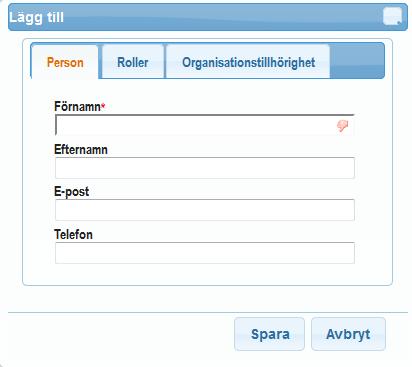Click the Lägg till dialog title text
Image resolution: width=412 pixels, height=367 pixels.
coord(36,17)
